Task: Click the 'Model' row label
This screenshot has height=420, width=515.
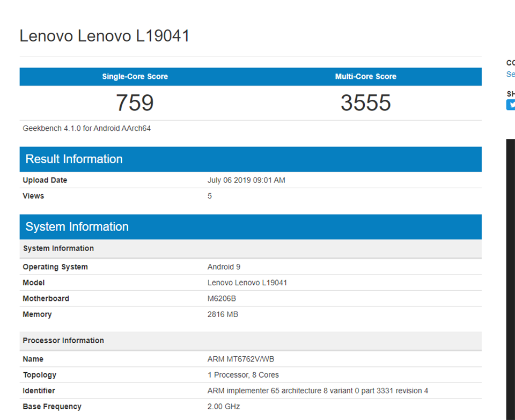Action: click(33, 283)
